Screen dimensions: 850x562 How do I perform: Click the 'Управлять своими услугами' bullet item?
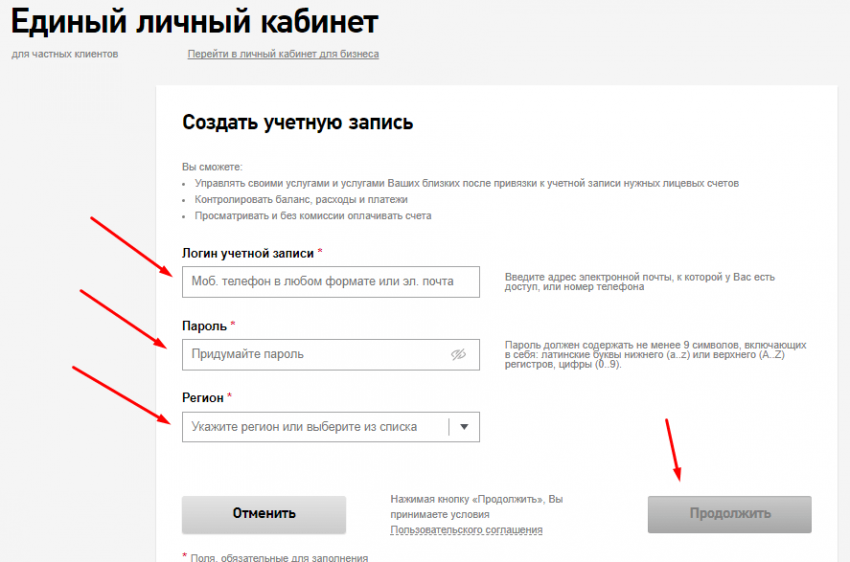click(x=465, y=184)
